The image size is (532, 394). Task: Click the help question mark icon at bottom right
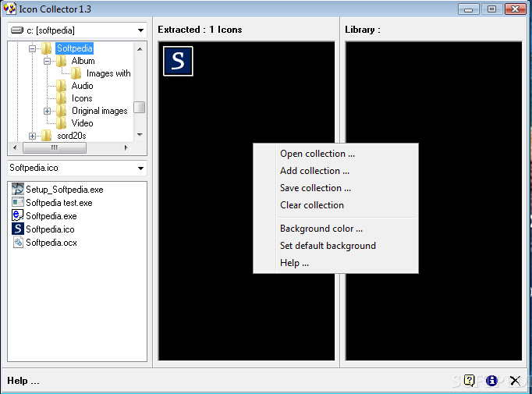point(470,381)
